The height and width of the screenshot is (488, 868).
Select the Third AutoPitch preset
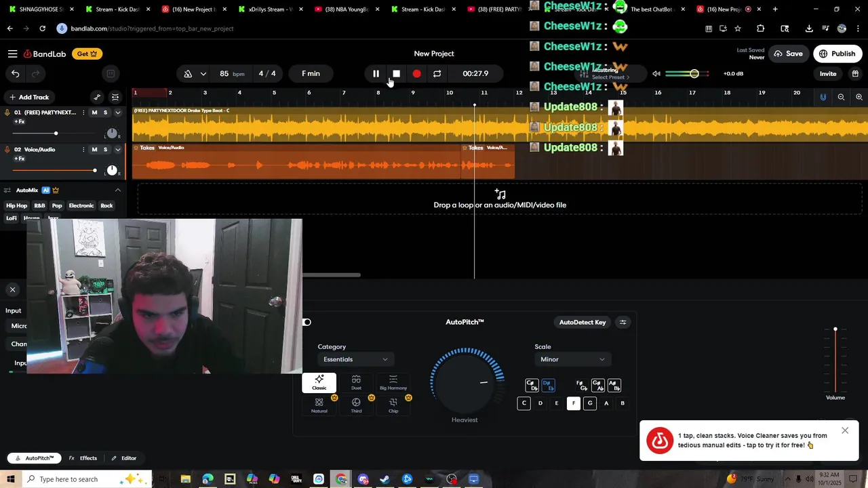pyautogui.click(x=356, y=405)
